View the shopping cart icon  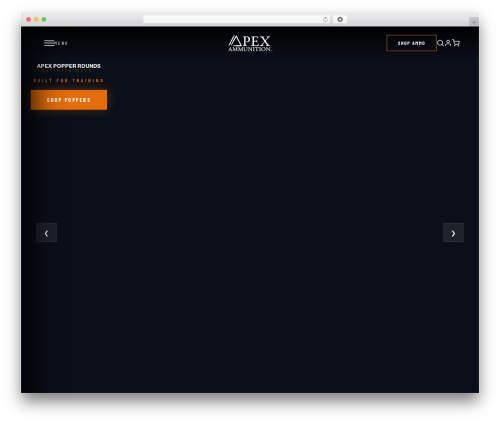pos(456,43)
